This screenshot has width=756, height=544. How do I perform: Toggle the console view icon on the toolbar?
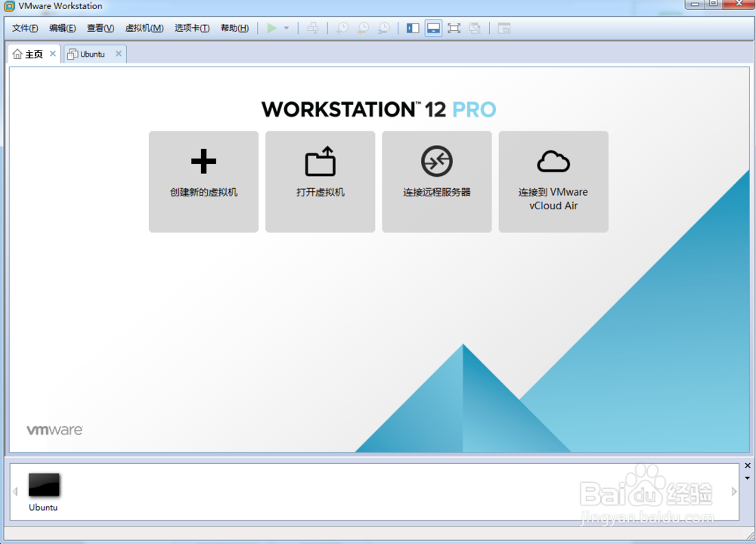pyautogui.click(x=433, y=28)
